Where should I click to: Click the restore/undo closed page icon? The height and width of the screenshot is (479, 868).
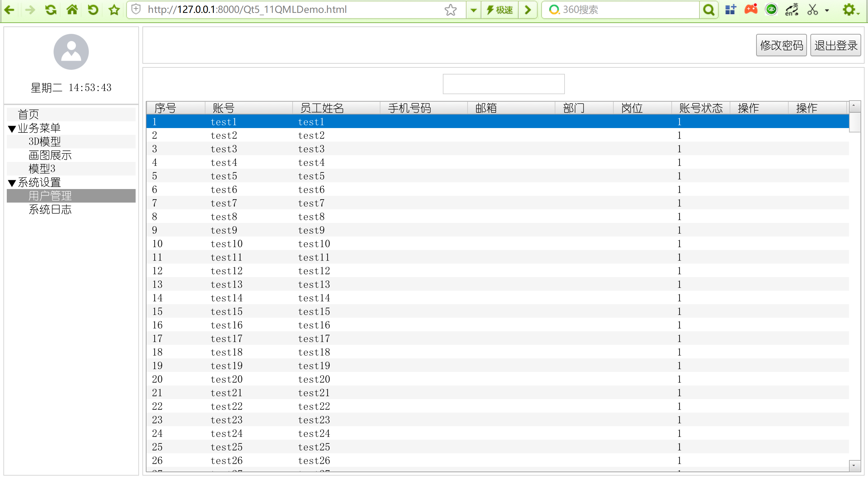[x=93, y=10]
